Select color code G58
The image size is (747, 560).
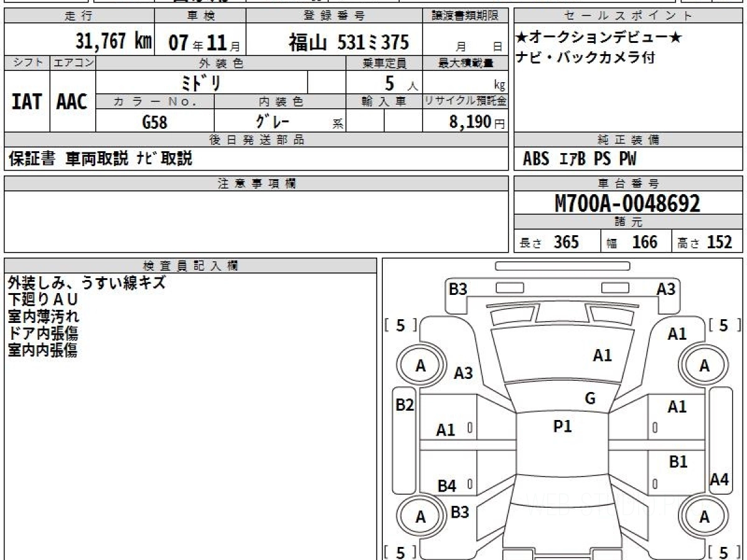[155, 122]
